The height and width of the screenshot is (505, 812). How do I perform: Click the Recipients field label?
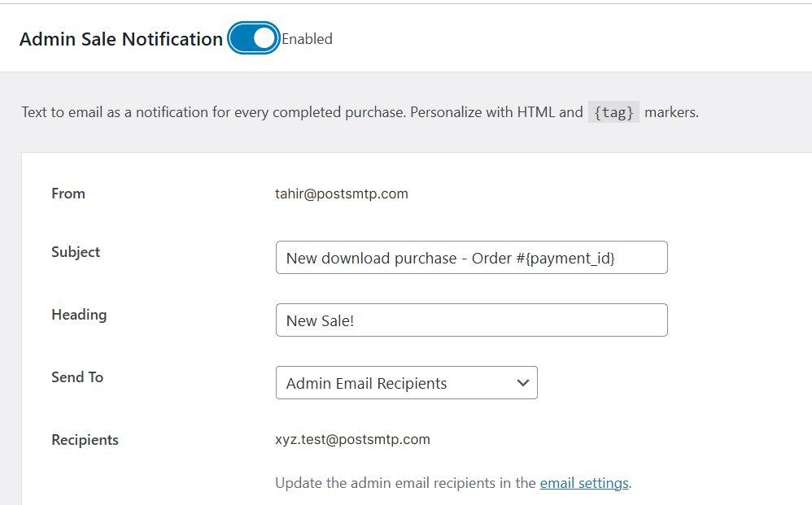click(x=85, y=440)
